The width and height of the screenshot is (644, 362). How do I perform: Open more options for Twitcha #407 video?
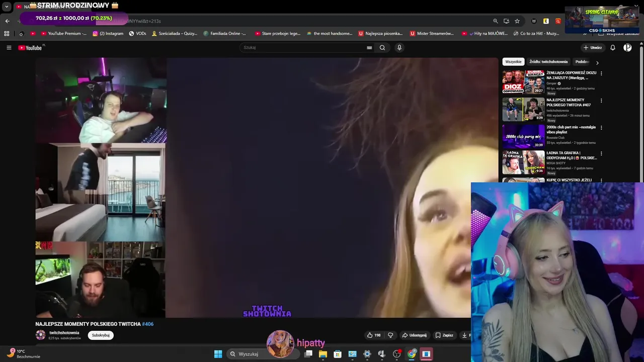point(601,101)
